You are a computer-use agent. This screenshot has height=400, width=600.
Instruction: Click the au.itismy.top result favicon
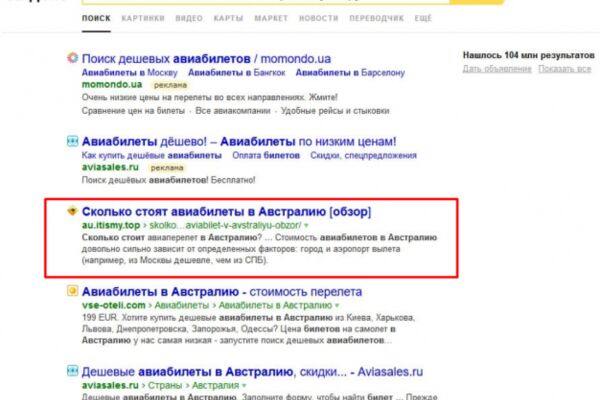72,211
